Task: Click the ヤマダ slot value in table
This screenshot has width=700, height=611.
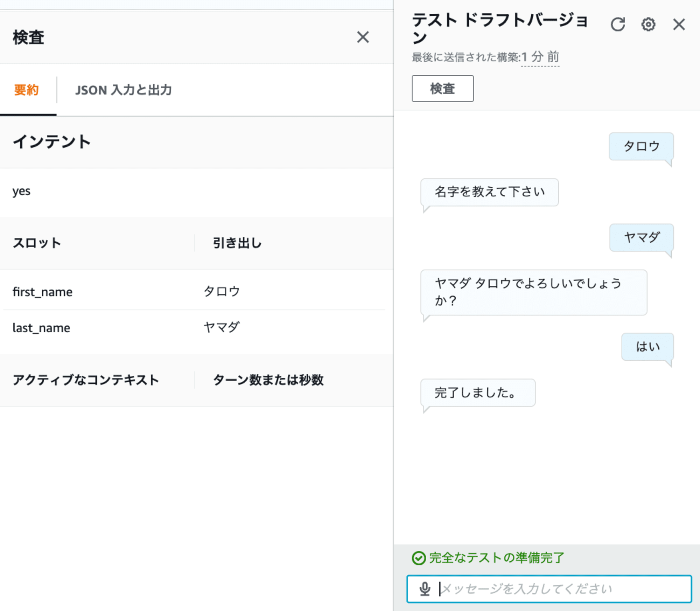Action: click(x=222, y=327)
